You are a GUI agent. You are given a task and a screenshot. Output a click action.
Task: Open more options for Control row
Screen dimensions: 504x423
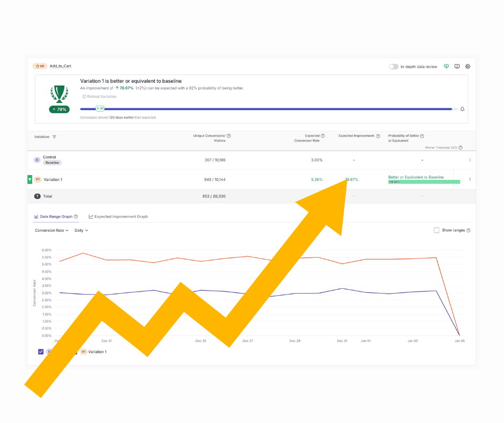click(470, 160)
